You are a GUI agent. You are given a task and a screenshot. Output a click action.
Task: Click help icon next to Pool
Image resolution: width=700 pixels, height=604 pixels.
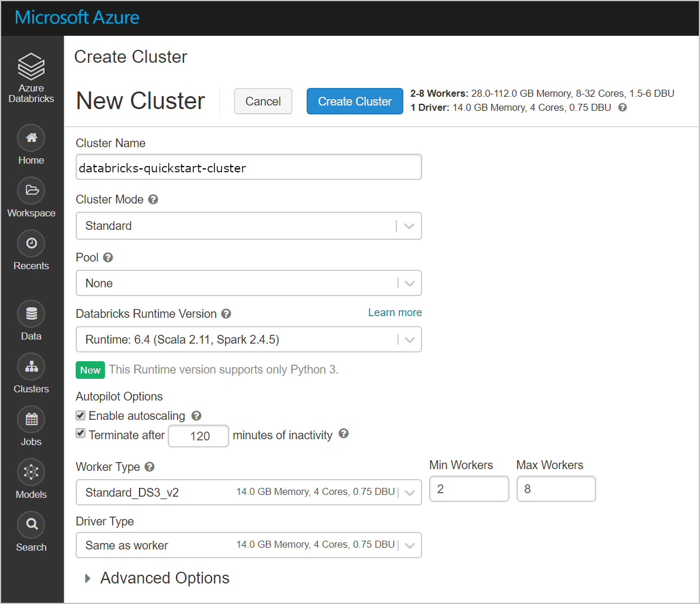click(x=108, y=257)
